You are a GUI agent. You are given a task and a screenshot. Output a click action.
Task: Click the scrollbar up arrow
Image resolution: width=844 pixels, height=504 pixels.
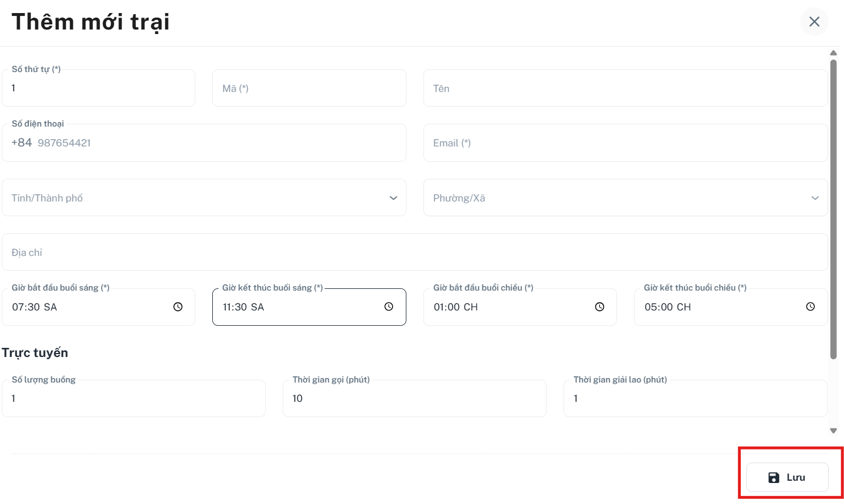pyautogui.click(x=833, y=53)
